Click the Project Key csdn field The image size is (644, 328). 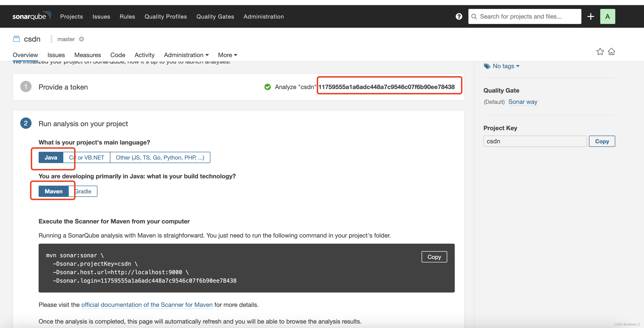tap(535, 141)
